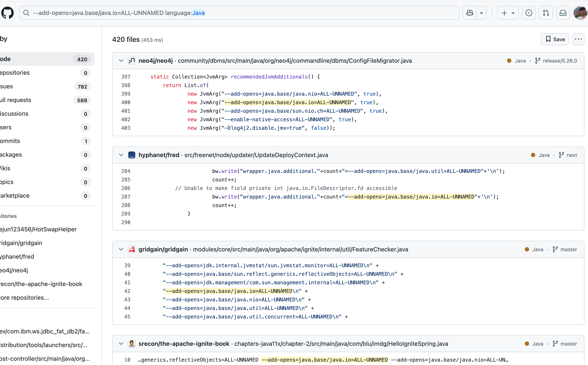Click the user profile avatar
588x365 pixels.
click(x=580, y=13)
